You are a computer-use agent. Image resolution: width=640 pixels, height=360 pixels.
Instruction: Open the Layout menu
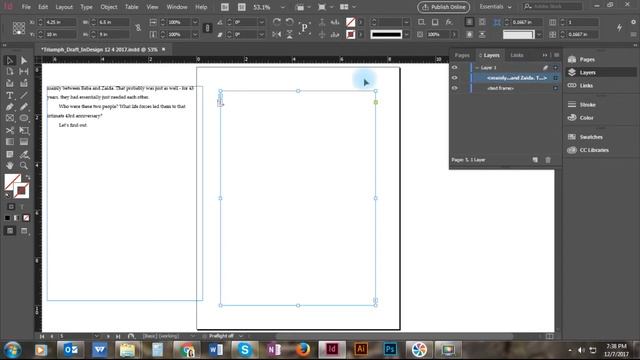pyautogui.click(x=64, y=7)
